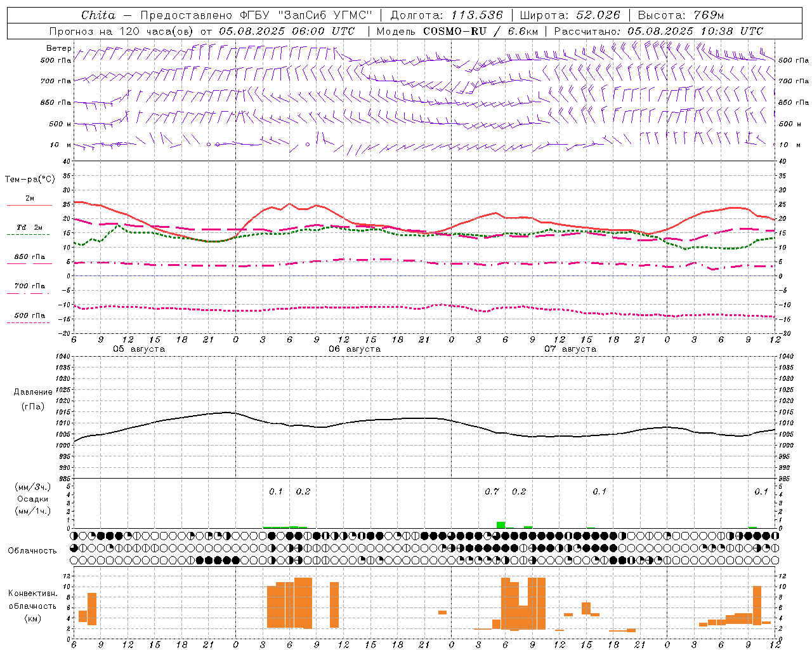The height and width of the screenshot is (650, 812).
Task: Click the "Рассчитано: 05.08.2025 10:38 UTC" timestamp
Action: point(658,31)
